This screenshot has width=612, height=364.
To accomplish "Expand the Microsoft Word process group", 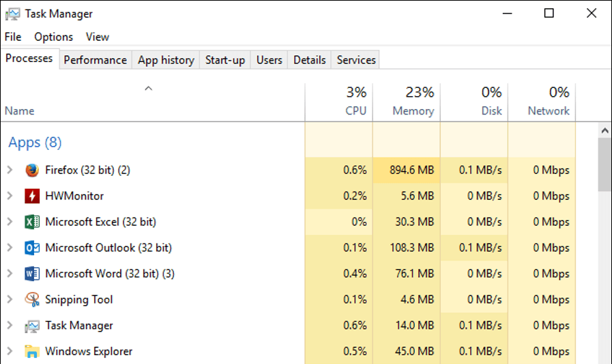I will tap(10, 274).
